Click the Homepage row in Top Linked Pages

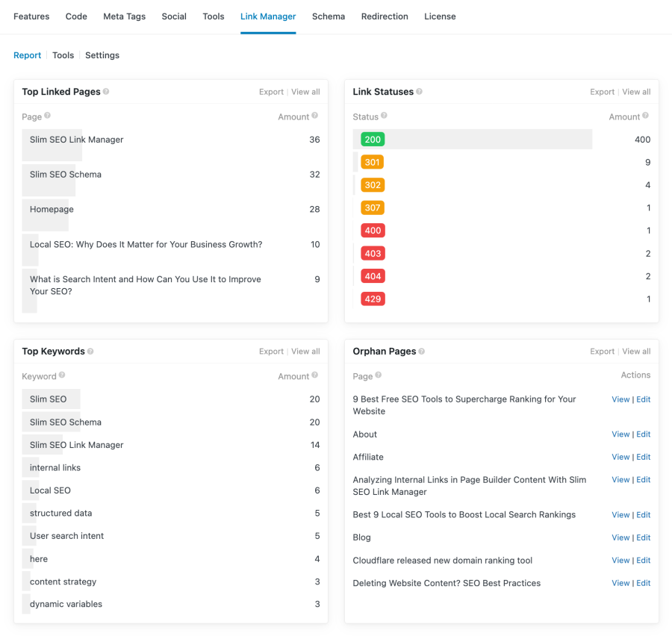tap(171, 215)
